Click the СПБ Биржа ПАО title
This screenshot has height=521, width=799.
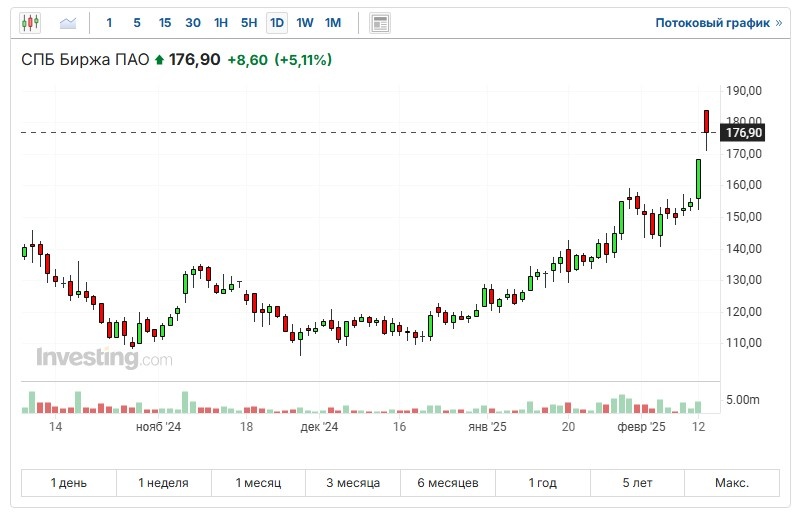pyautogui.click(x=85, y=60)
